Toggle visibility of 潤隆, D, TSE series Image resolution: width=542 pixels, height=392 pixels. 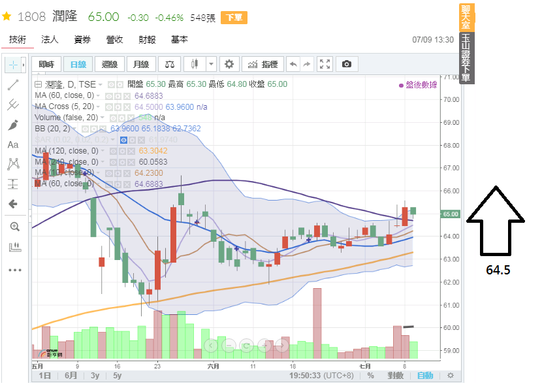point(111,85)
